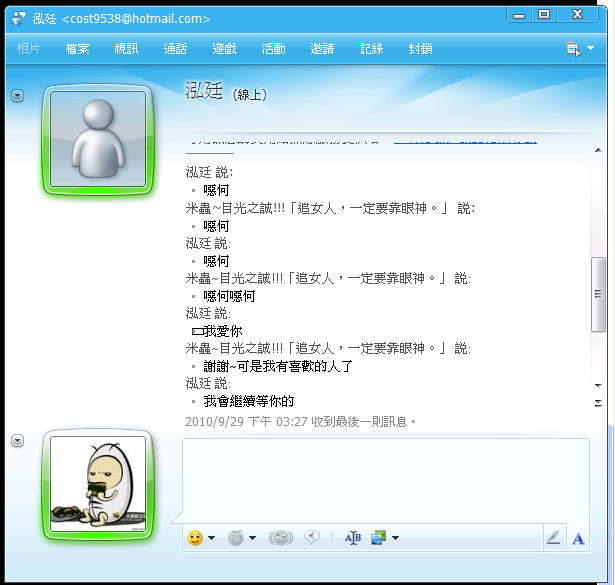Click the message 謝謝~可是我有喜歡的人了
Viewport: 615px width, 585px height.
pos(278,366)
